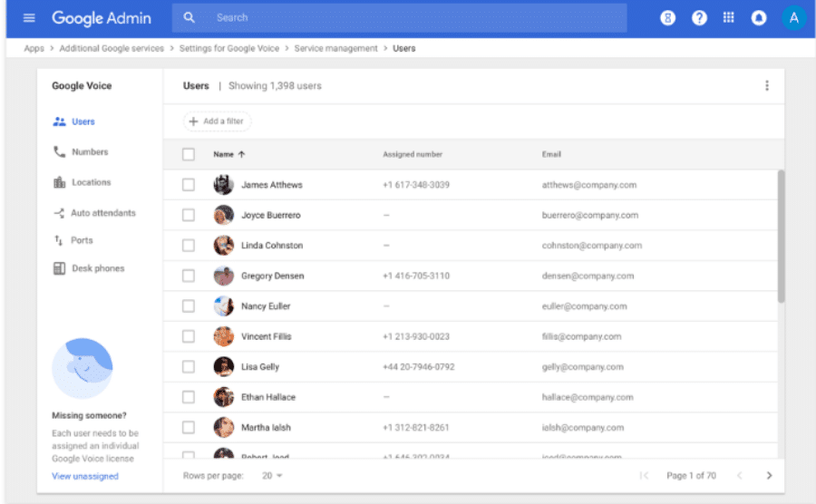816x504 pixels.
Task: Go to Settings for Google Voice breadcrumb
Action: [229, 48]
